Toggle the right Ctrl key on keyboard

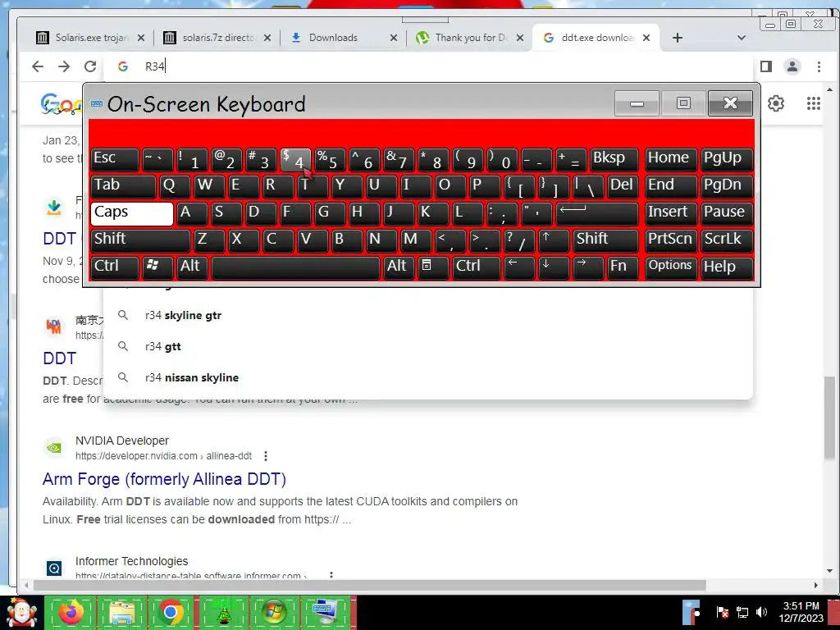(475, 267)
